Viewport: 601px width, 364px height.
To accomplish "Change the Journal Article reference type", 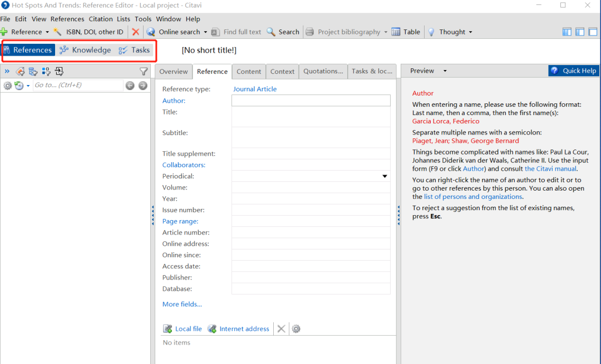I will (255, 89).
